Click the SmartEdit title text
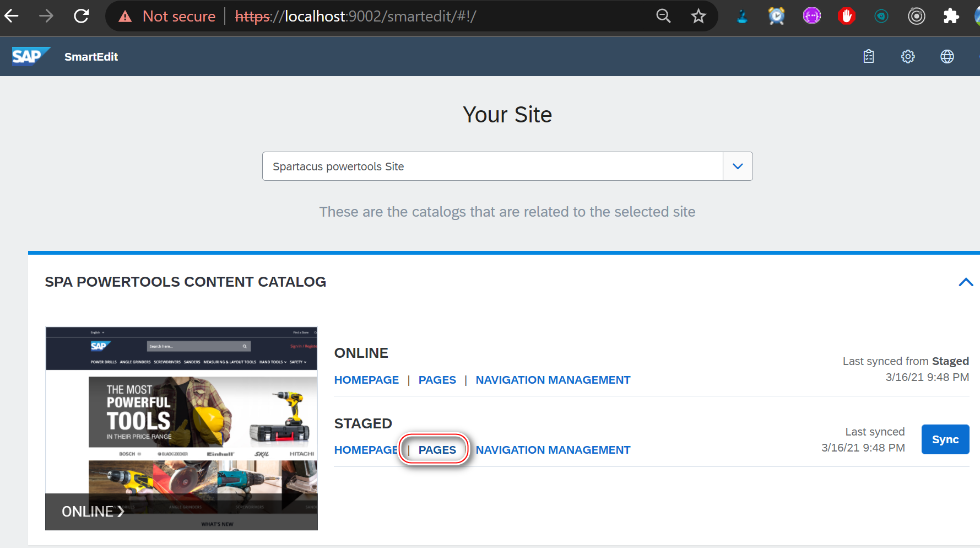The image size is (980, 548). coord(91,56)
